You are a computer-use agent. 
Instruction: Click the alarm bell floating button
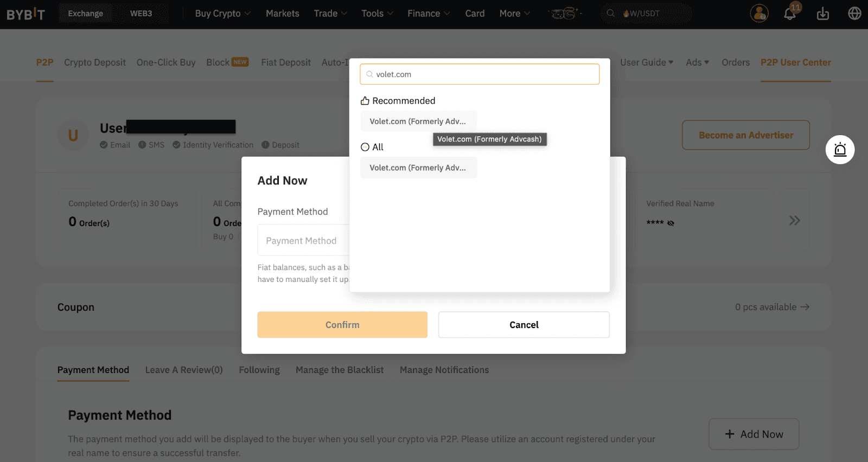(840, 150)
